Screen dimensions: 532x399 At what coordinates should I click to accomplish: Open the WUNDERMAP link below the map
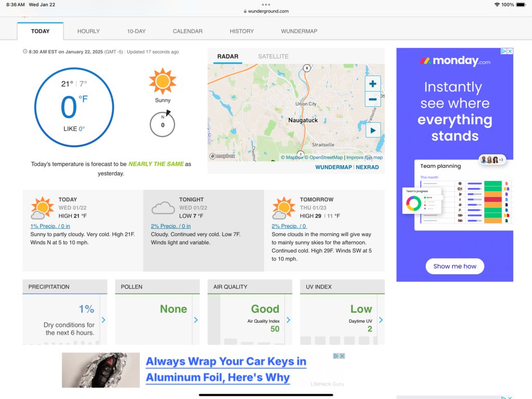[333, 168]
